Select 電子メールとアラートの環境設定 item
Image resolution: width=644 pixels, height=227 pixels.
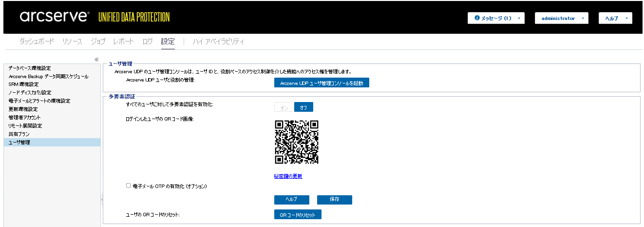[52, 101]
